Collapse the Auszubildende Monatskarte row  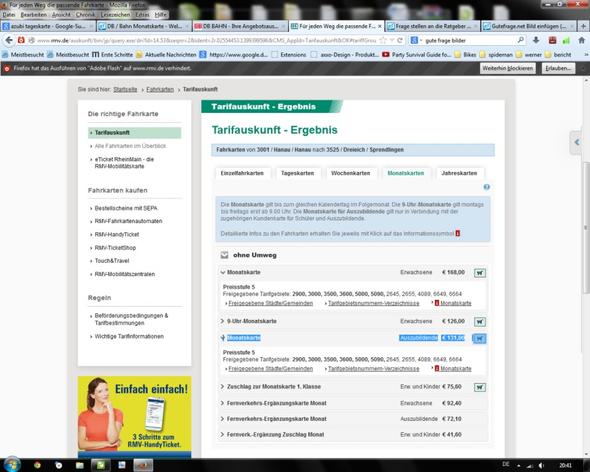tap(223, 338)
